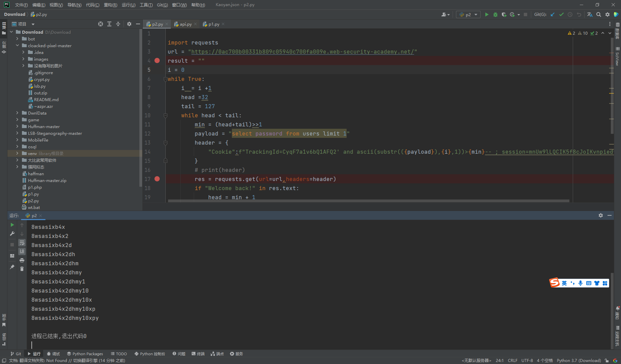Select crypt.py in the project tree
The width and height of the screenshot is (621, 364).
pos(42,79)
